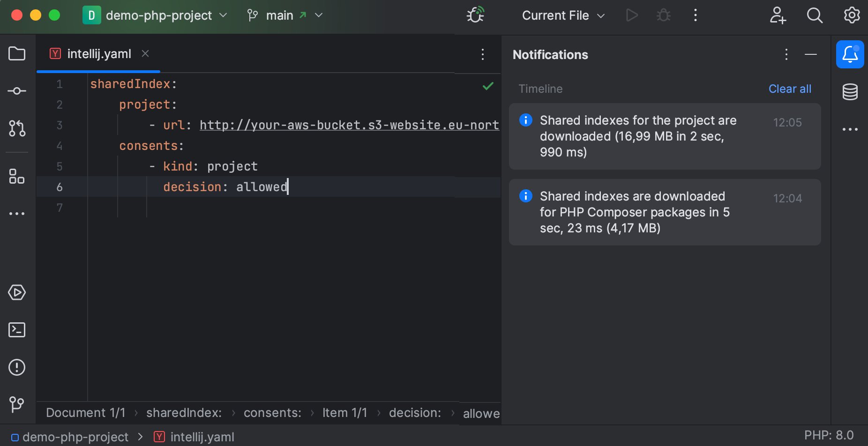Toggle the Notifications bell tool window
This screenshot has height=446, width=868.
coord(850,54)
